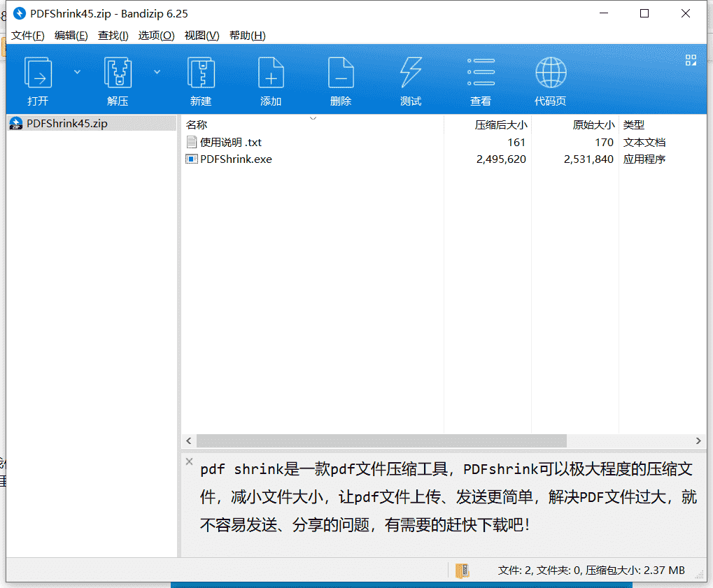
Task: Open the 查找(I) menu
Action: (x=113, y=36)
